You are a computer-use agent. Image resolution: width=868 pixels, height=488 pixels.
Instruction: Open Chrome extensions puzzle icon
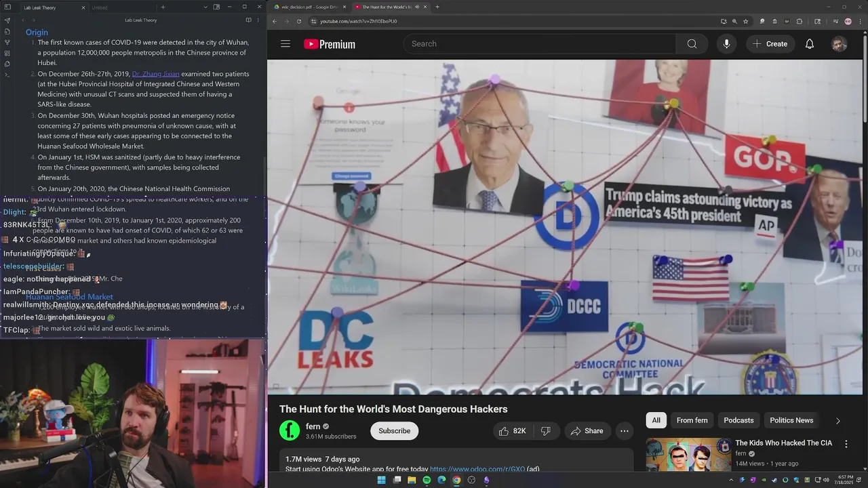click(800, 21)
